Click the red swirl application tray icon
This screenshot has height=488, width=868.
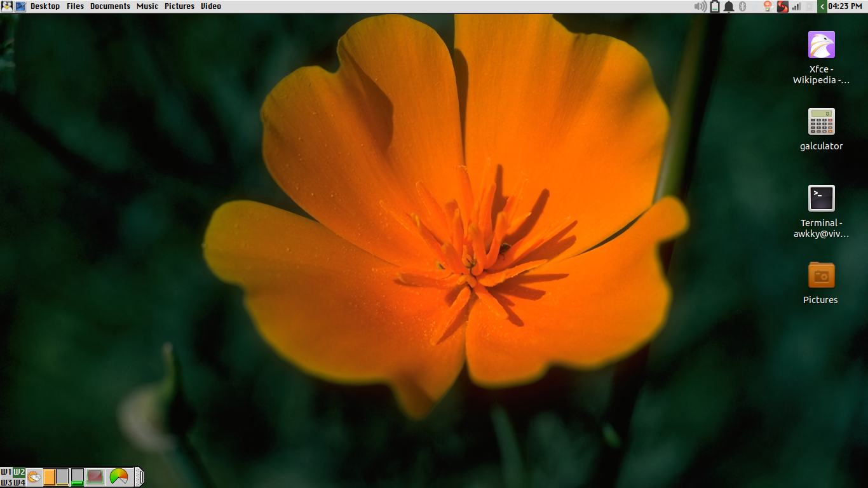pyautogui.click(x=782, y=6)
